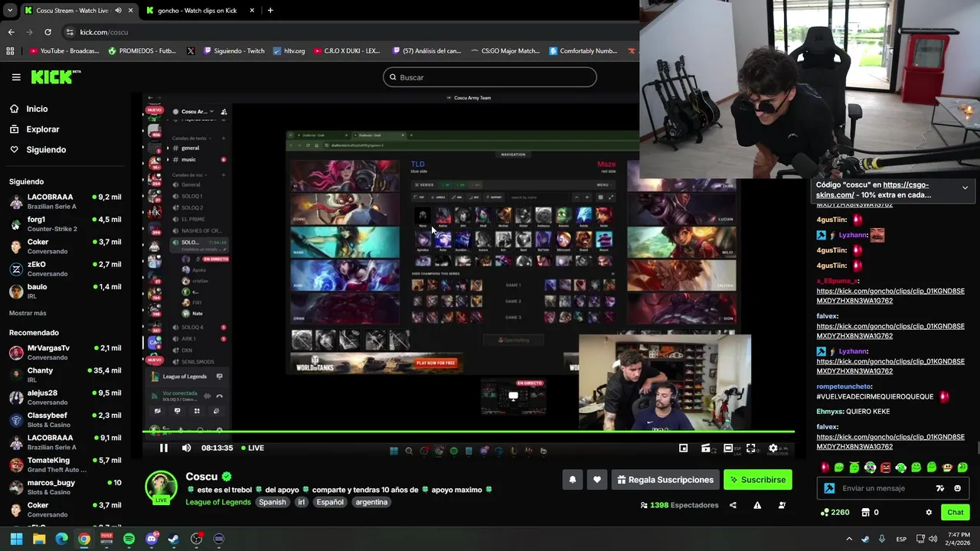Open Spotify from the Windows taskbar
Viewport: 980px width, 551px height.
pyautogui.click(x=129, y=539)
